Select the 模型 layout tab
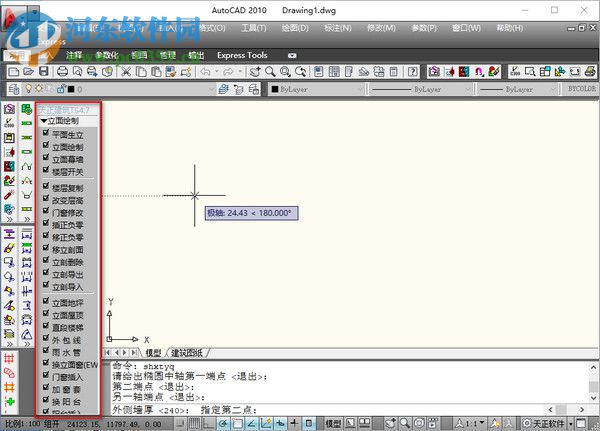The width and height of the screenshot is (600, 431). [154, 352]
